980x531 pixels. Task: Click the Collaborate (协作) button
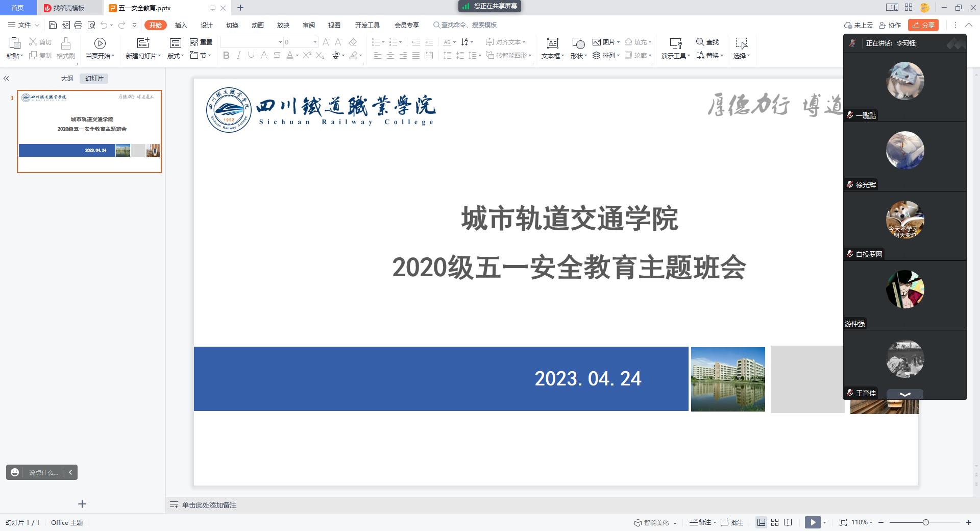[x=890, y=25]
